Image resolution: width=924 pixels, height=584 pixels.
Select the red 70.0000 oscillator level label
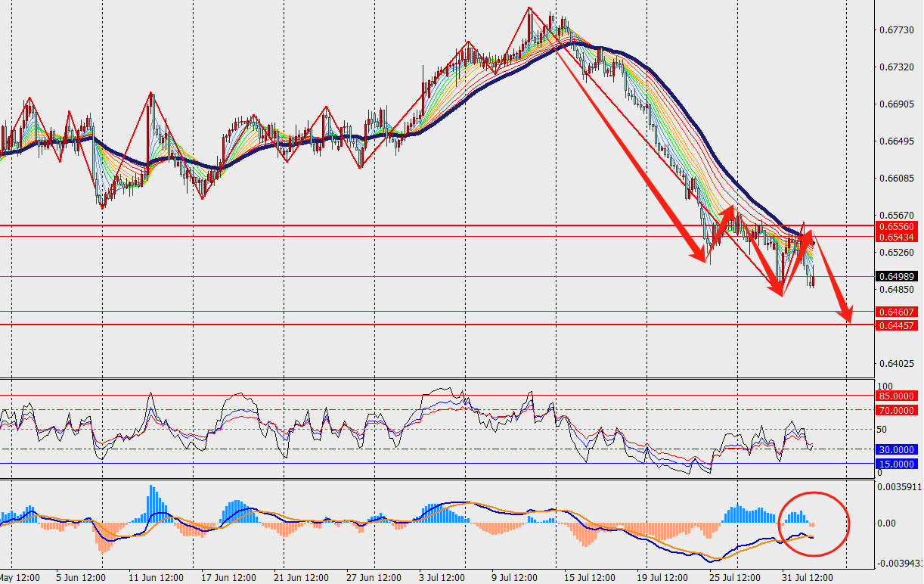(896, 410)
